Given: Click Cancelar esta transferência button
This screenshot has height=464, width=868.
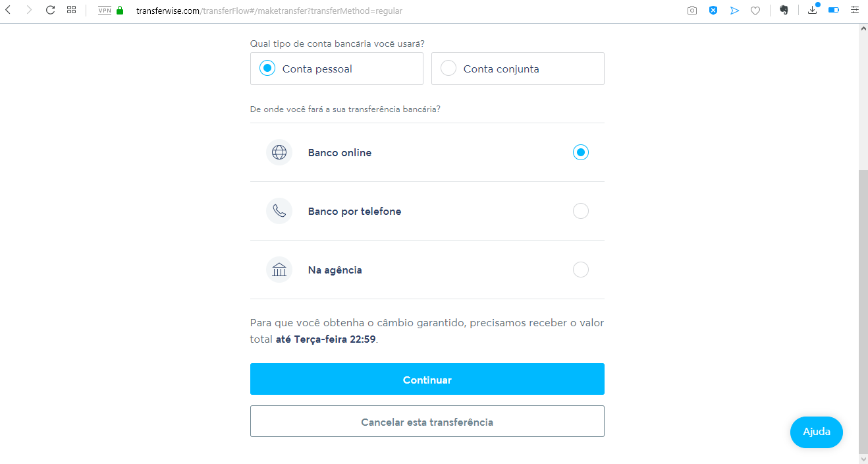Looking at the screenshot, I should [427, 421].
